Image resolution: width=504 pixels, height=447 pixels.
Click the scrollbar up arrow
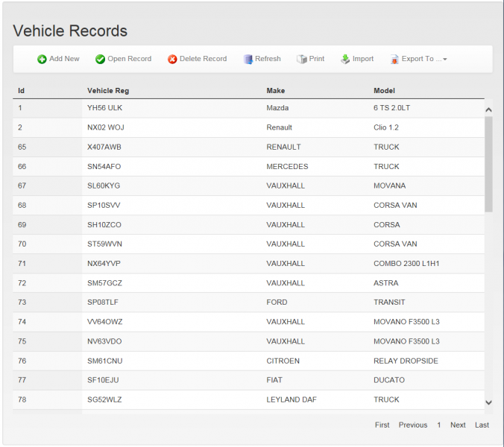(x=488, y=110)
